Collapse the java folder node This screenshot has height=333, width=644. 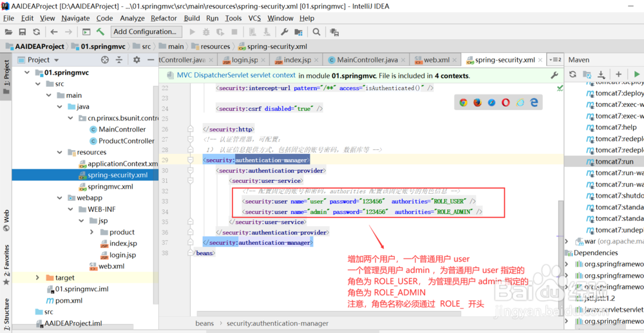pyautogui.click(x=59, y=107)
